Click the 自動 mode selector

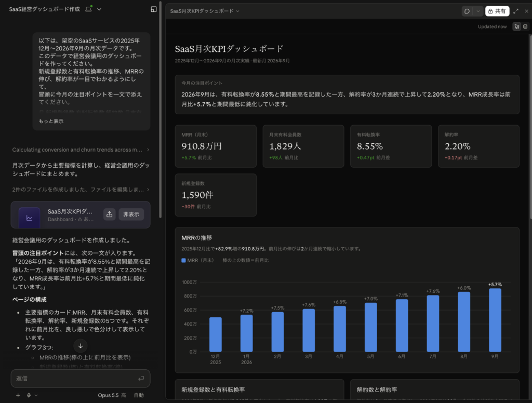point(139,395)
